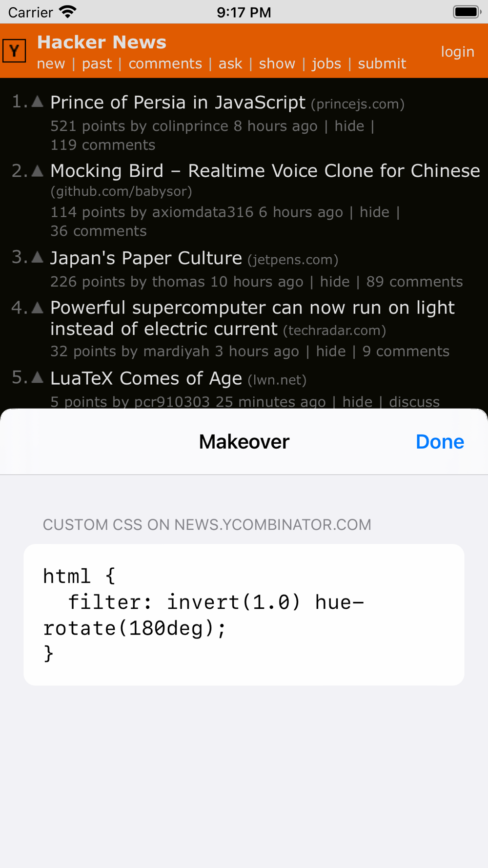Open user colinprince's profile
The image size is (488, 868).
tap(190, 126)
